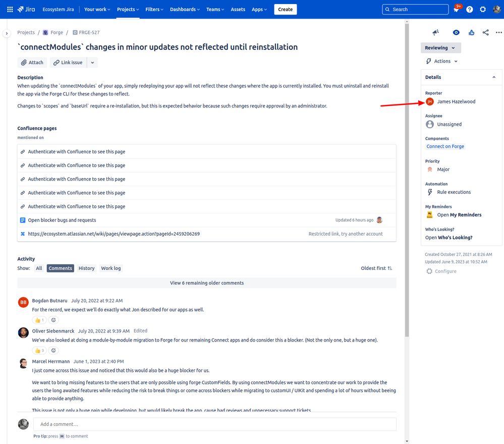
Task: Click Oliver Siebenmarck's avatar photo
Action: (x=23, y=333)
